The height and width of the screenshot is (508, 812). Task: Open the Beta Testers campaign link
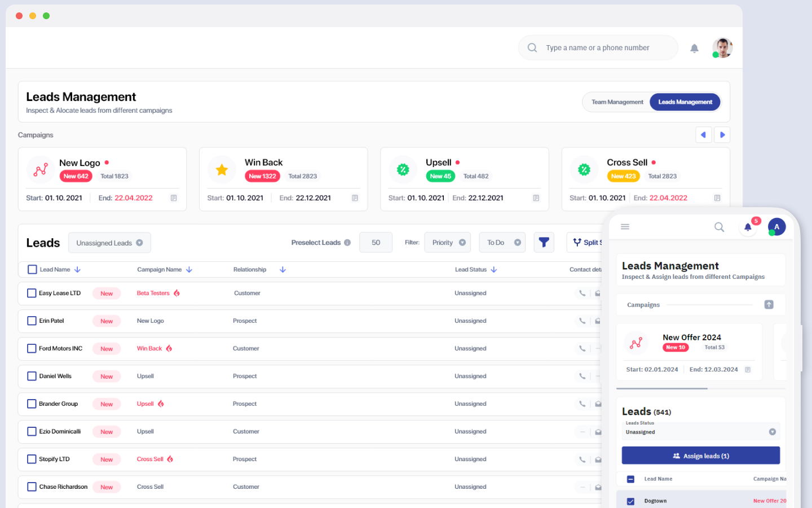click(x=153, y=294)
